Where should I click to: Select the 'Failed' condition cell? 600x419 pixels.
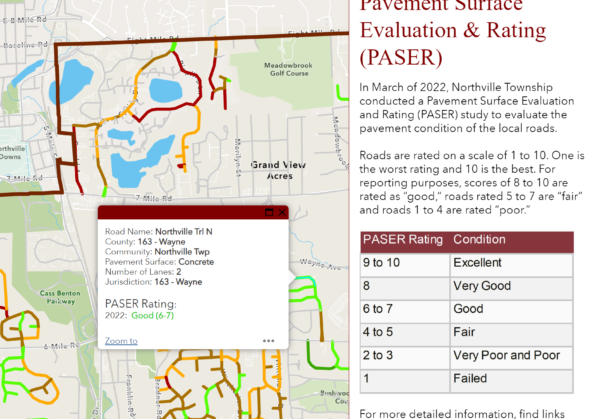(x=512, y=381)
